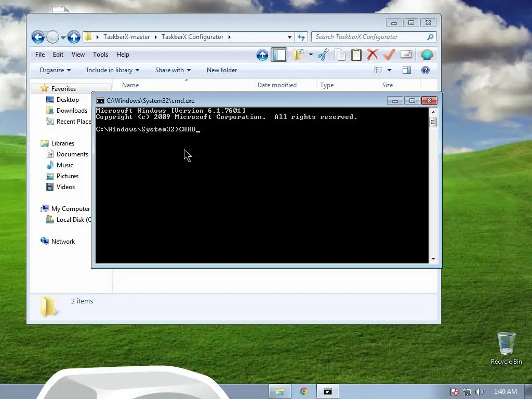Copy selection with the copy icon
Viewport: 532px width, 399px height.
[340, 55]
